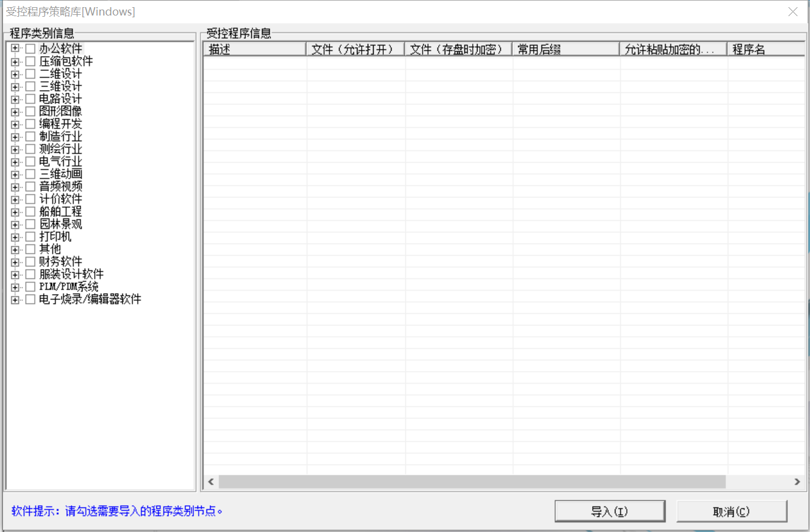Tick the 测绘行业 checkbox
Image resolution: width=810 pixels, height=532 pixels.
click(30, 149)
